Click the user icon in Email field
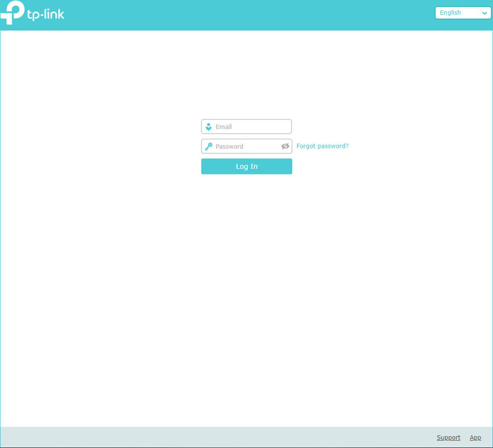Image resolution: width=493 pixels, height=448 pixels. point(208,127)
